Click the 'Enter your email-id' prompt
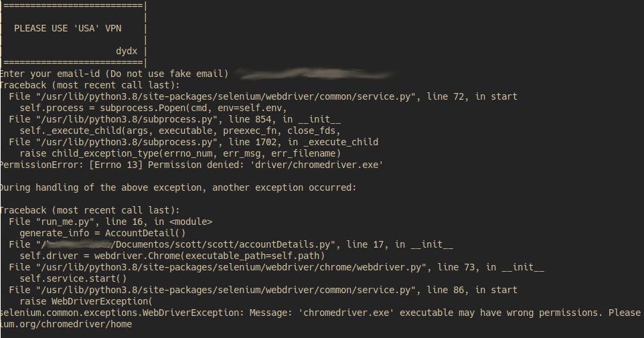Screen dimensions: 644x338 coord(115,73)
